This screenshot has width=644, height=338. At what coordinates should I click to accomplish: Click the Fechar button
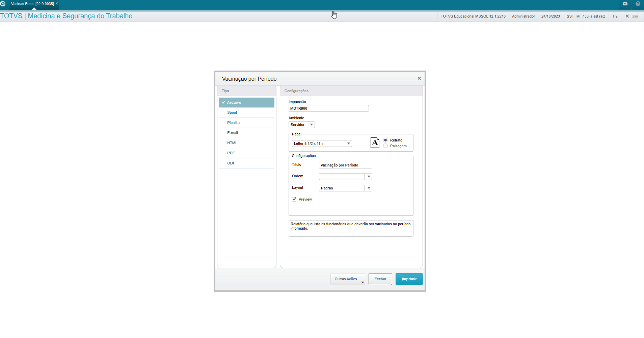(x=380, y=279)
